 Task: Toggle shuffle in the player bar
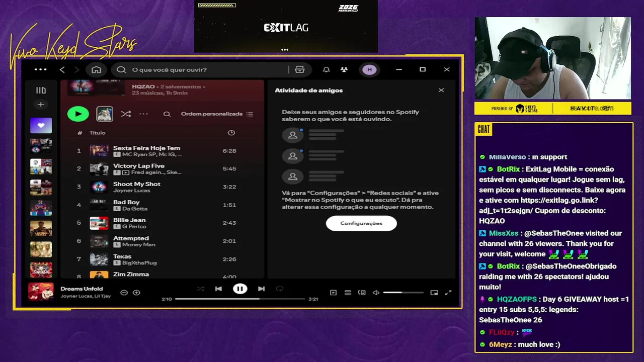201,289
